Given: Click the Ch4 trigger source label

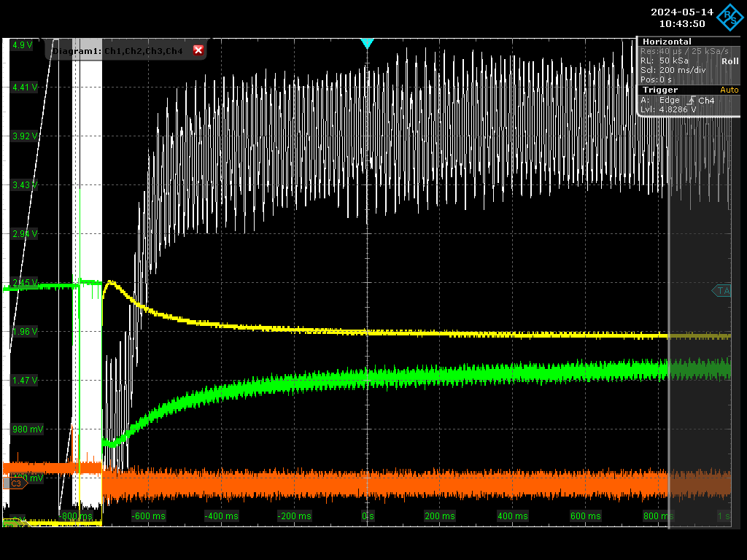Looking at the screenshot, I should click(706, 101).
